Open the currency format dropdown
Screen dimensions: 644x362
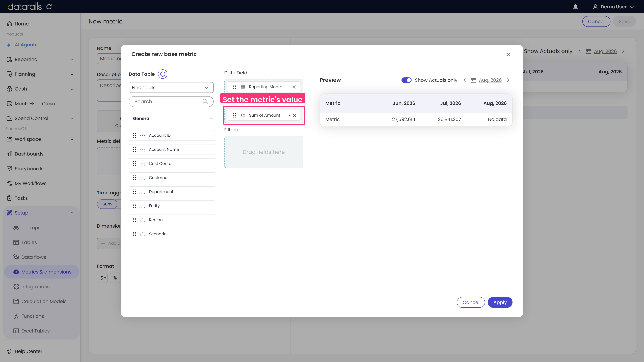(102, 278)
